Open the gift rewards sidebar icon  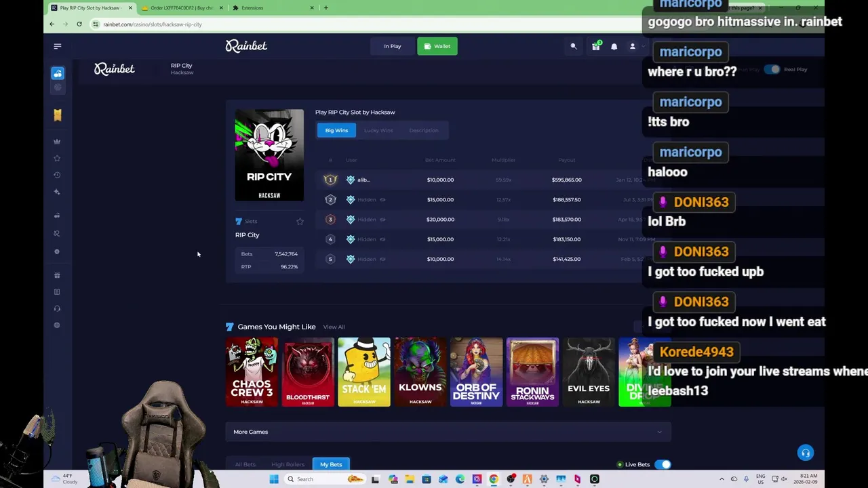57,275
